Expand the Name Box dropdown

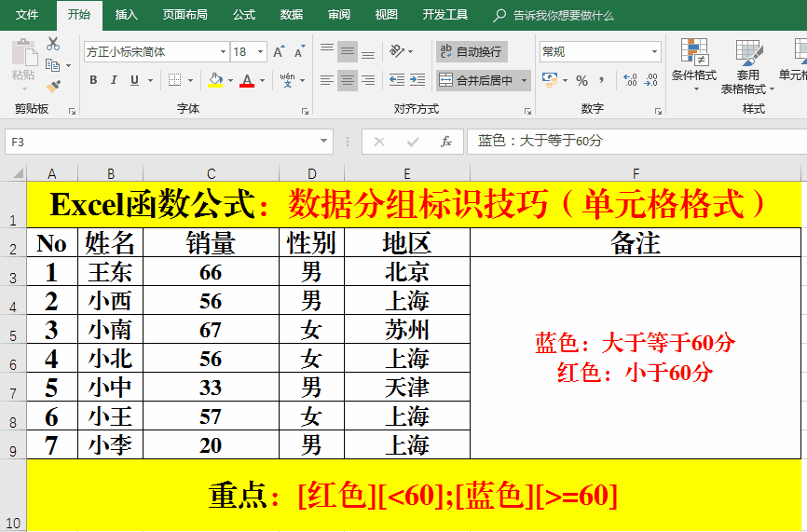(x=323, y=141)
